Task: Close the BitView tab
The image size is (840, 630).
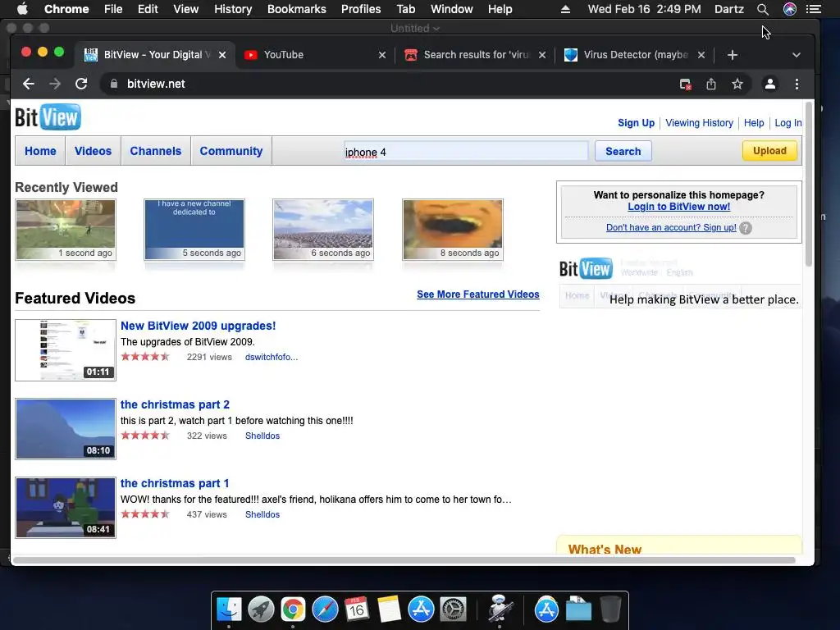Action: (x=222, y=55)
